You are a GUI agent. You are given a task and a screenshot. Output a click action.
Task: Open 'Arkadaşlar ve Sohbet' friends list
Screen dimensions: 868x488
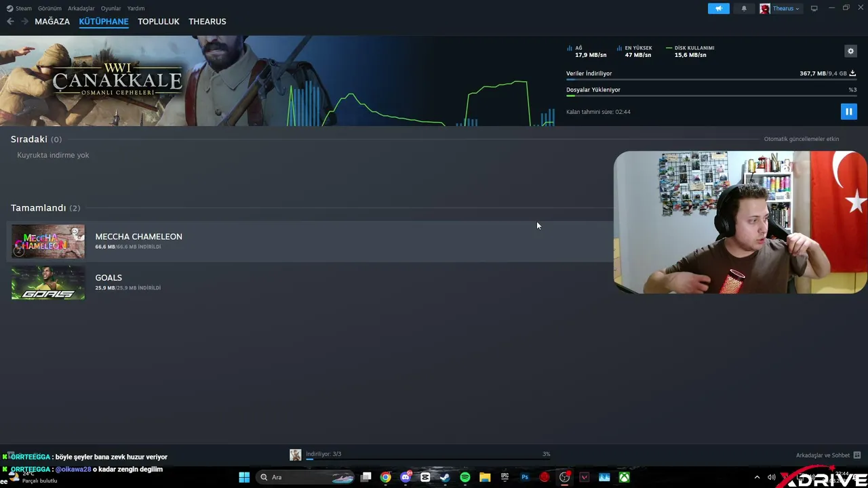(823, 455)
